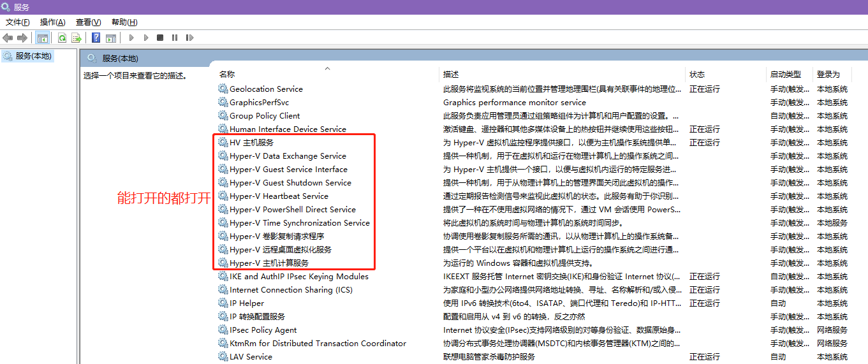Click the Refresh toolbar icon
This screenshot has width=868, height=364.
(62, 38)
